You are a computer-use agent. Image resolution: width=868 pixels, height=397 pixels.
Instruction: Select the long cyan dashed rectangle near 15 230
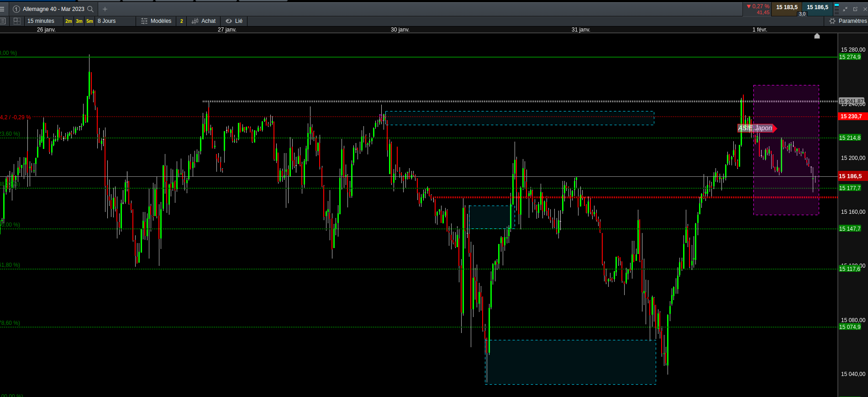520,118
